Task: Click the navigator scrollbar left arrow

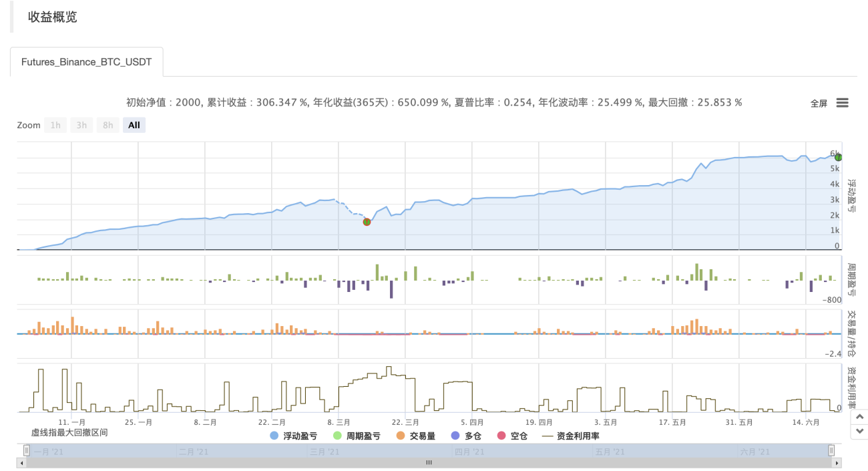Action: tap(22, 462)
